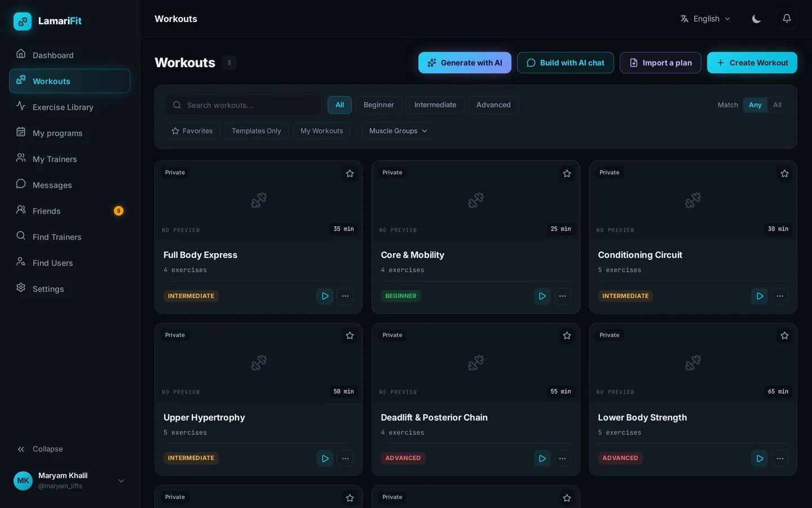The image size is (812, 508).
Task: Start the Deadlift & Posterior Chain workout
Action: coord(542,458)
